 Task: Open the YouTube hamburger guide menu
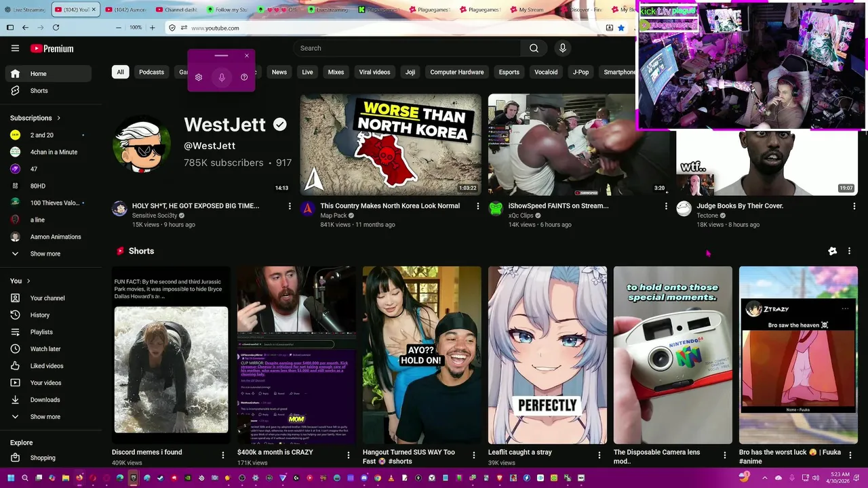(15, 48)
